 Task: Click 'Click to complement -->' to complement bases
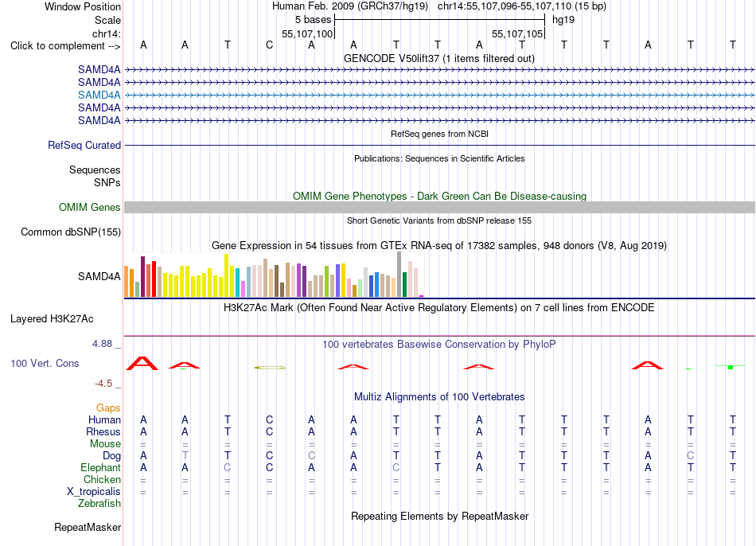click(x=65, y=46)
